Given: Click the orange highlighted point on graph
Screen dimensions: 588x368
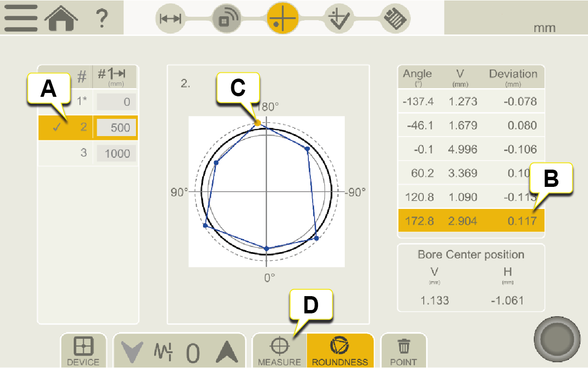Looking at the screenshot, I should 258,123.
